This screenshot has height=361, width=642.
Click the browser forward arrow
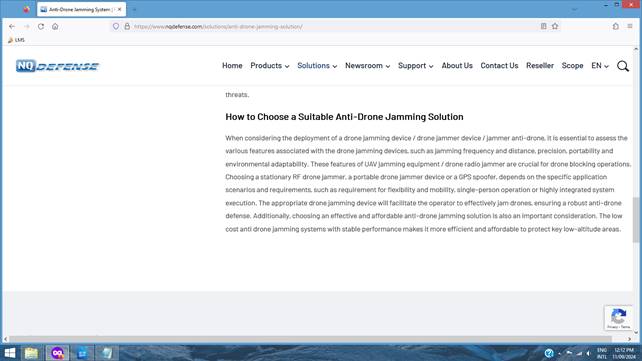[27, 26]
